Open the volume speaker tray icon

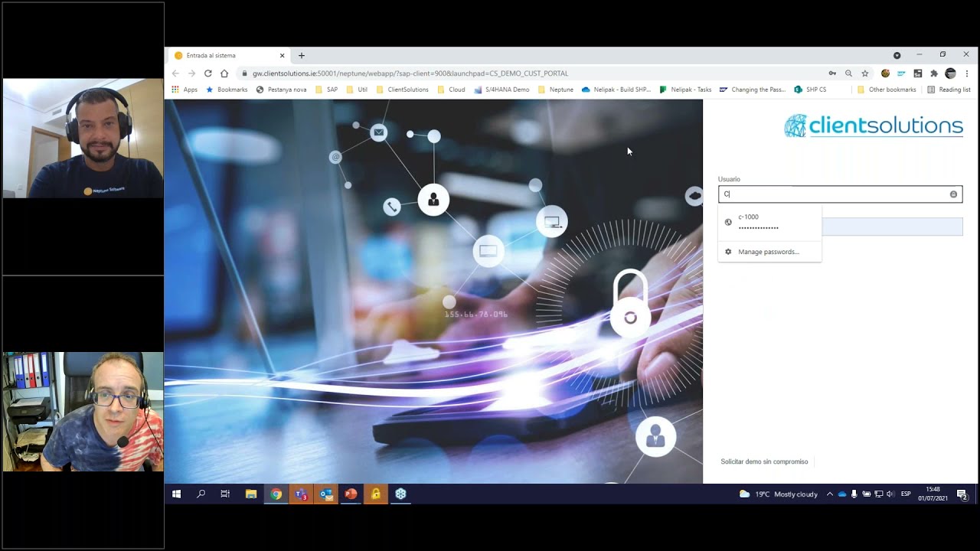coord(890,494)
